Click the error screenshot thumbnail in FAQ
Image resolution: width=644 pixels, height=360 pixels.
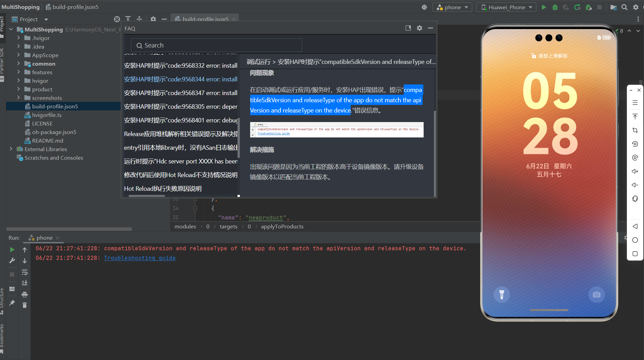point(337,130)
